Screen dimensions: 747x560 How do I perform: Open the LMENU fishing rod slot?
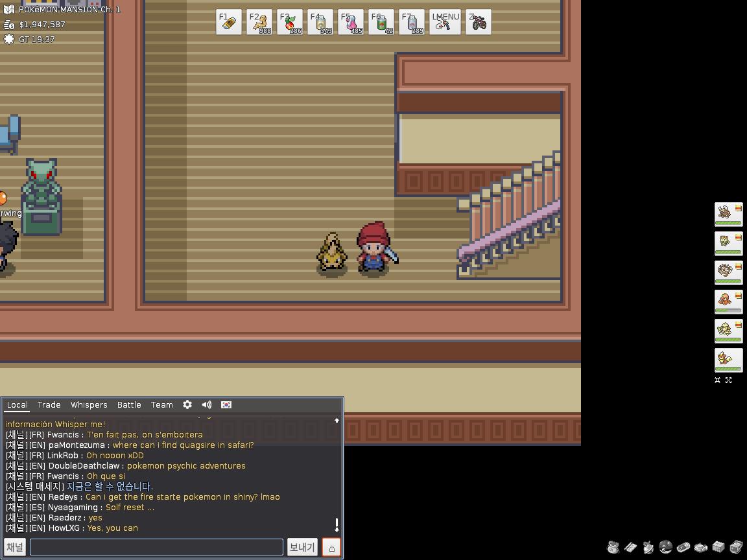coord(445,22)
